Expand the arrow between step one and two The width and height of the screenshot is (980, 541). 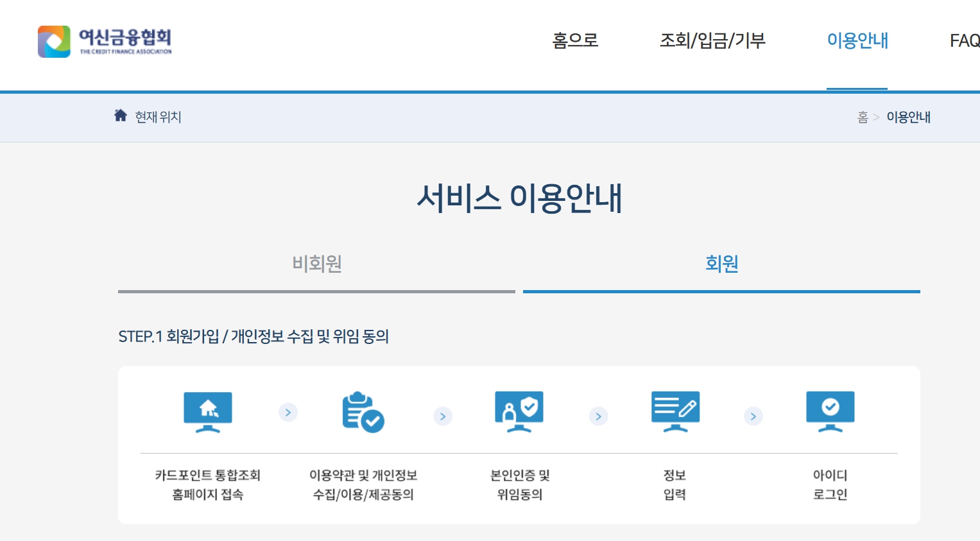(x=288, y=413)
